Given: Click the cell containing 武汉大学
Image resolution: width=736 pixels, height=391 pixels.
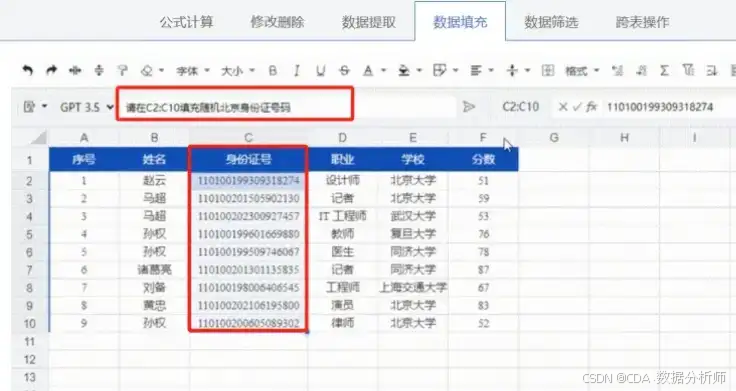Looking at the screenshot, I should 413,216.
